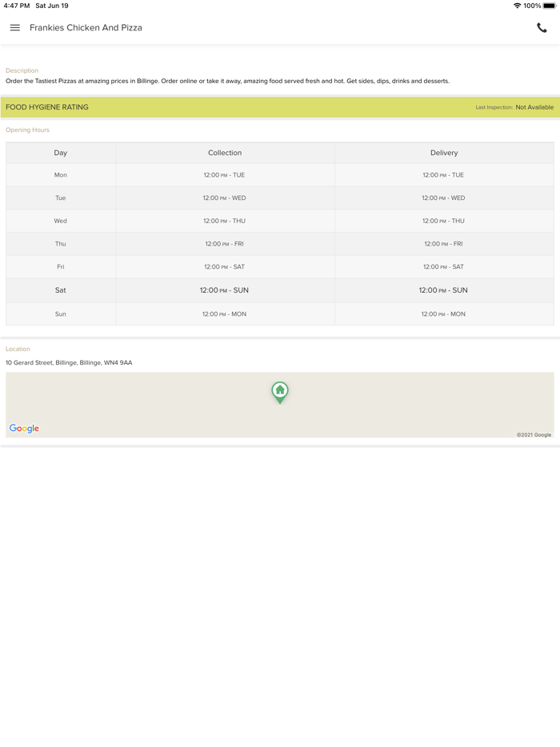Select the Sun day cell
This screenshot has height=747, width=560.
[61, 314]
